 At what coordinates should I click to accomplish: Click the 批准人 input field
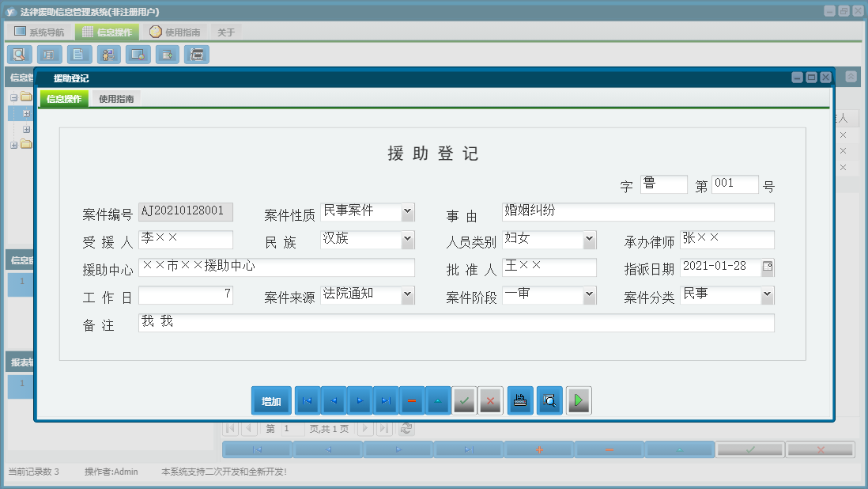coord(549,267)
